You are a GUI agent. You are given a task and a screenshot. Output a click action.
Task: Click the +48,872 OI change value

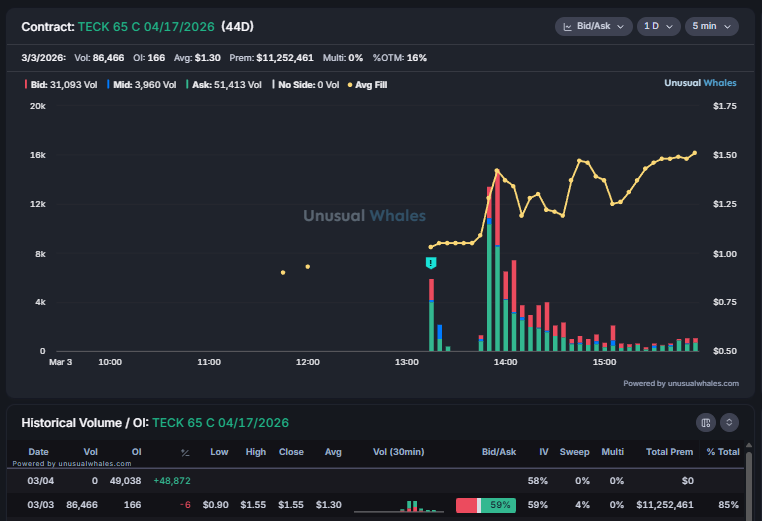172,481
